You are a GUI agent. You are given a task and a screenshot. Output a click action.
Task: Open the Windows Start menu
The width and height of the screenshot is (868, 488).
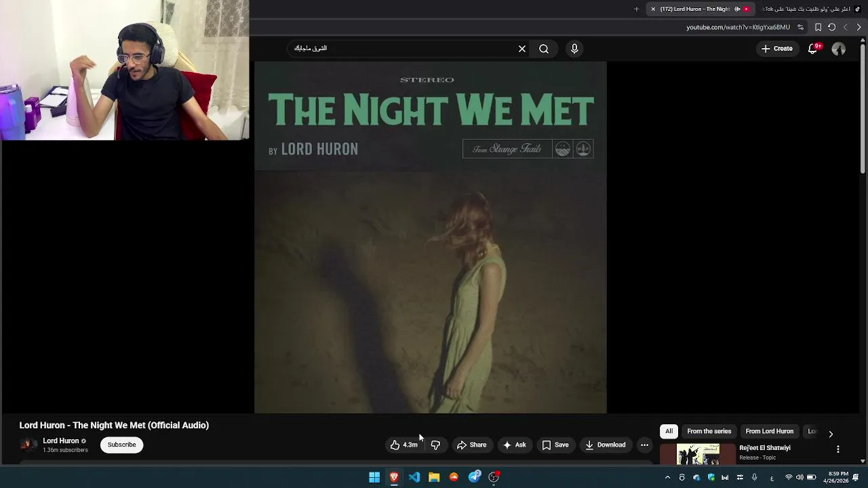374,477
